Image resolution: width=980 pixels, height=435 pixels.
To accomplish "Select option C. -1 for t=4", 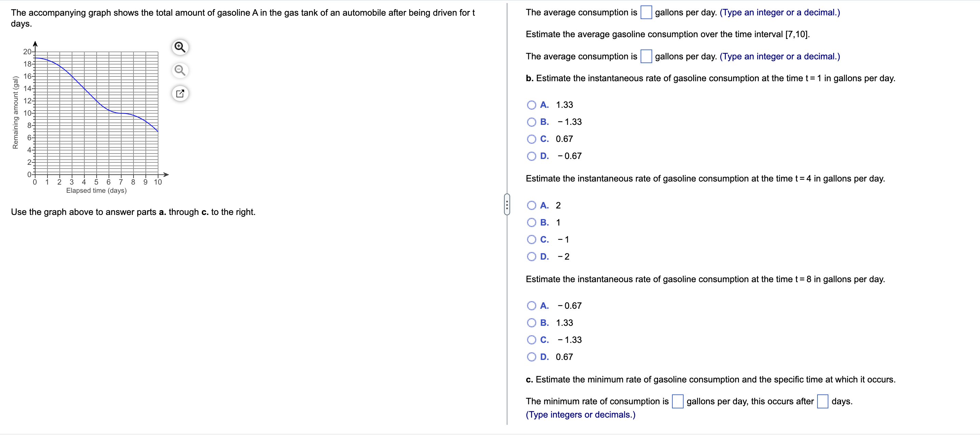I will [x=531, y=239].
